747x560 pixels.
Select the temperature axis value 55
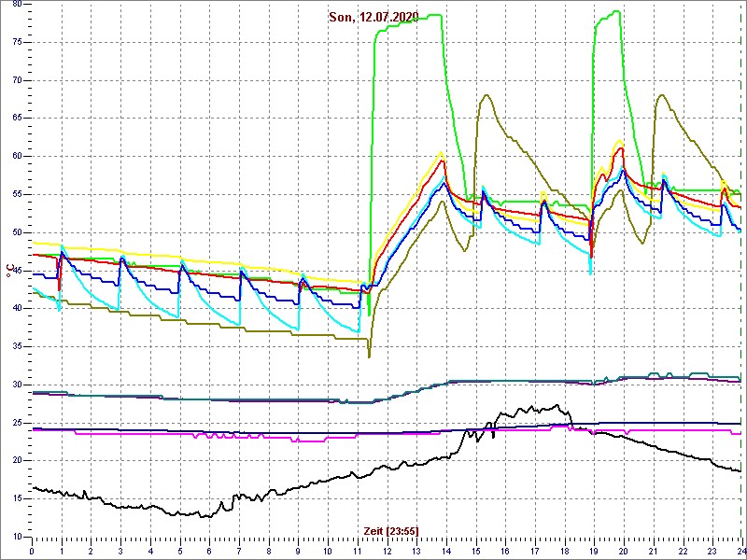point(17,194)
